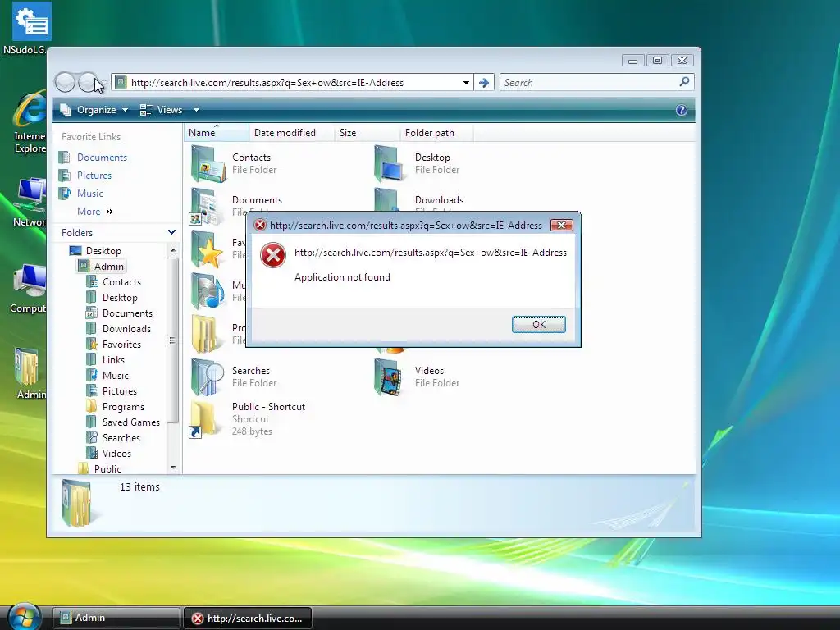Open Pictures in Favorite Links
Viewport: 840px width, 630px height.
94,176
